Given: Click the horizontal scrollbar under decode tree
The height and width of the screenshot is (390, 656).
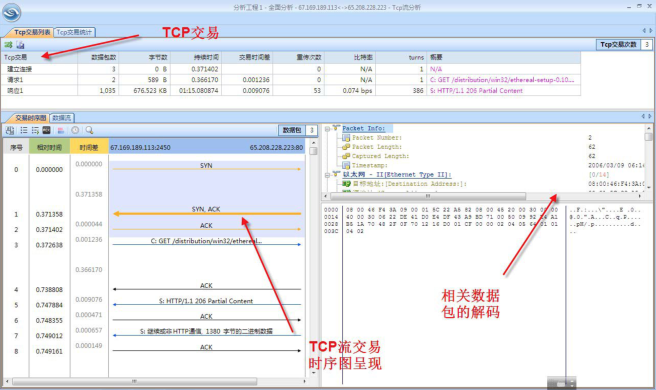Looking at the screenshot, I should pyautogui.click(x=428, y=196).
